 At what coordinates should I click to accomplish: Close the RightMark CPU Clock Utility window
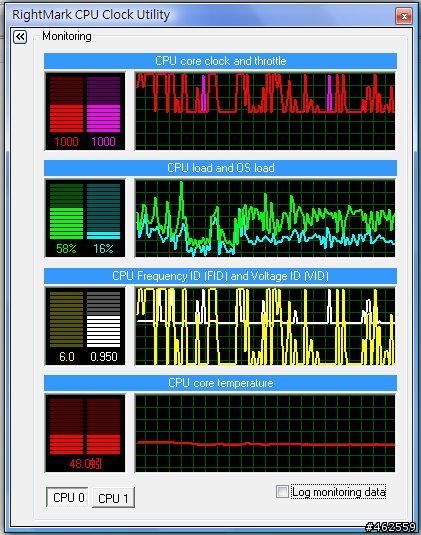click(404, 16)
